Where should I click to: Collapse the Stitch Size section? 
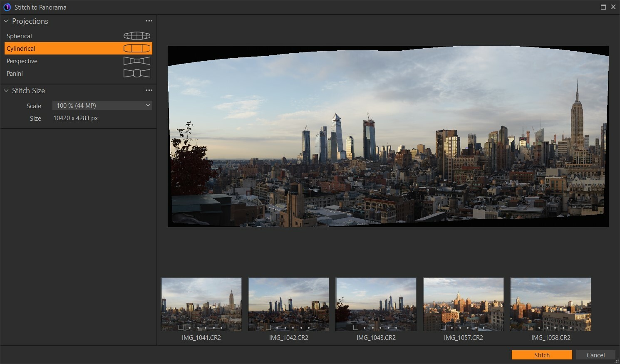(6, 90)
